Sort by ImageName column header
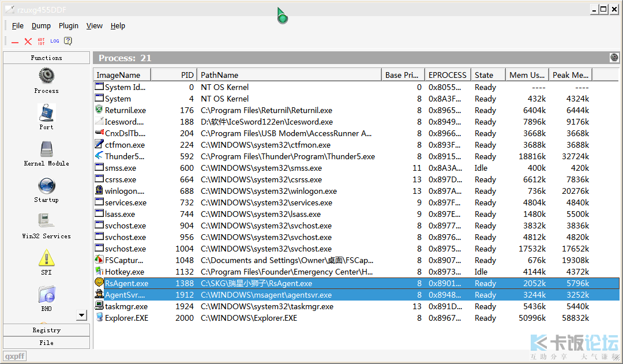The image size is (623, 364). coord(122,75)
